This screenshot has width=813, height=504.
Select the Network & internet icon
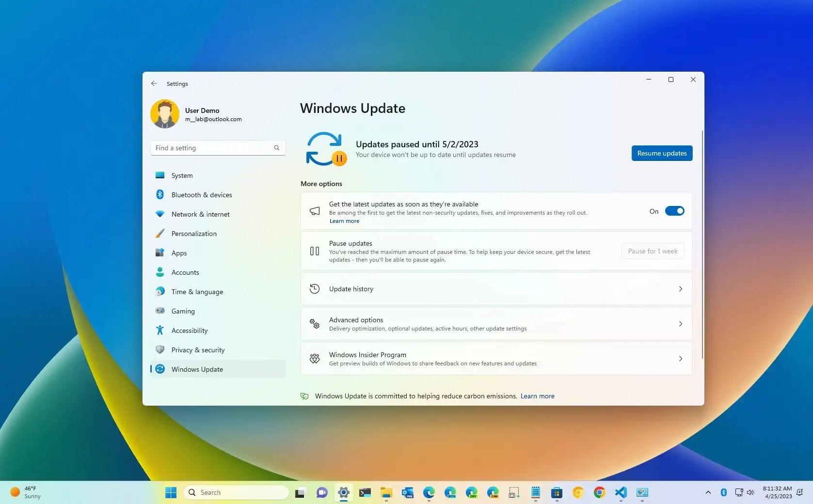coord(160,214)
